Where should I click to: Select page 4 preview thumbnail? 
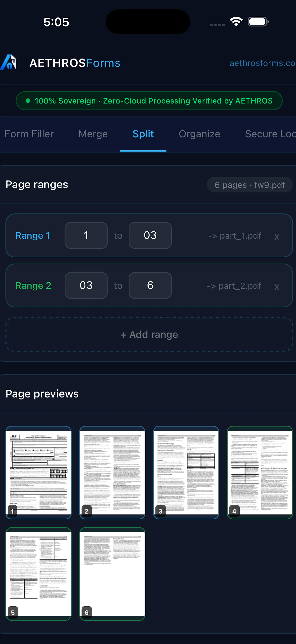pyautogui.click(x=260, y=472)
